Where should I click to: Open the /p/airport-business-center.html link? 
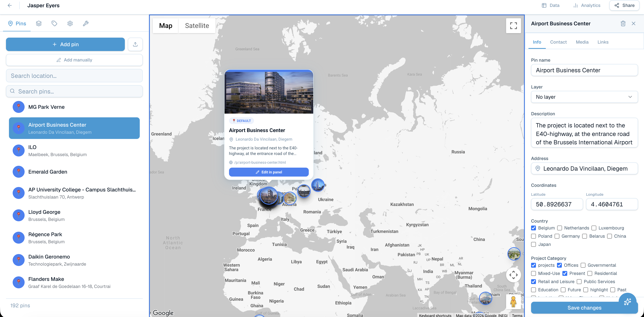click(x=260, y=162)
